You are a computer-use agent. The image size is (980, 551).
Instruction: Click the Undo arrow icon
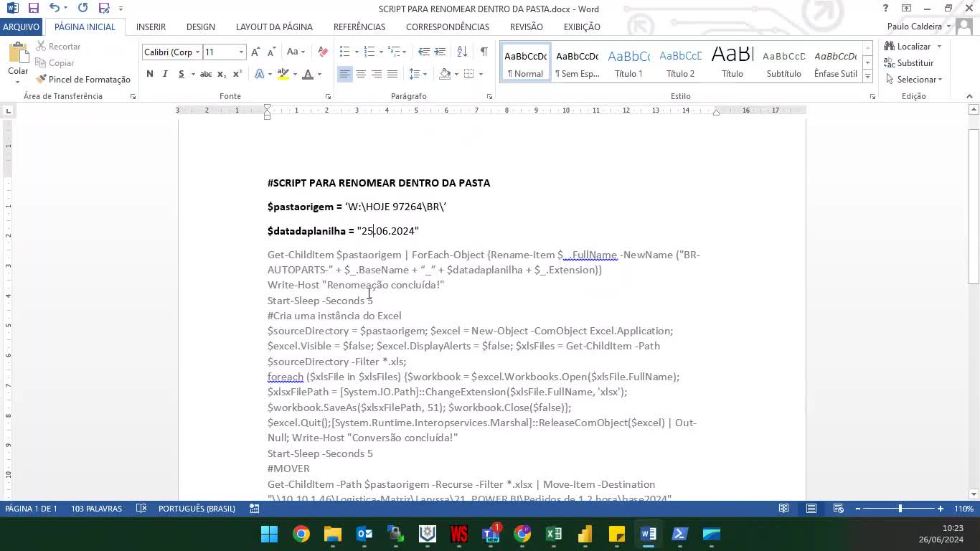coord(55,9)
